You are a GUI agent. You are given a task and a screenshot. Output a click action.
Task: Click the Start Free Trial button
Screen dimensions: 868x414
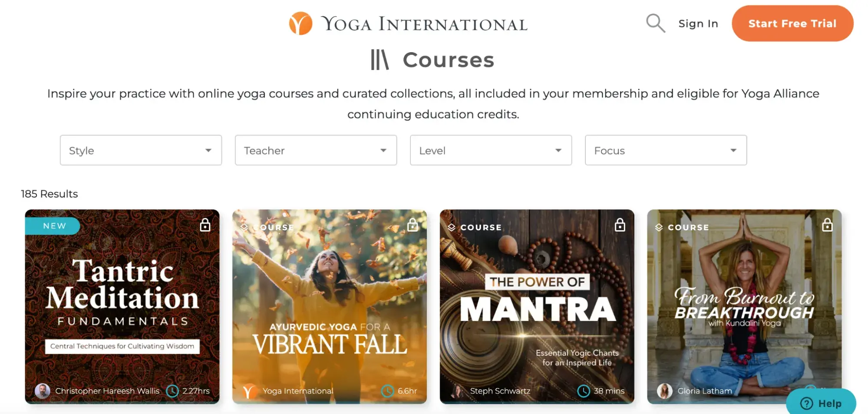tap(792, 23)
